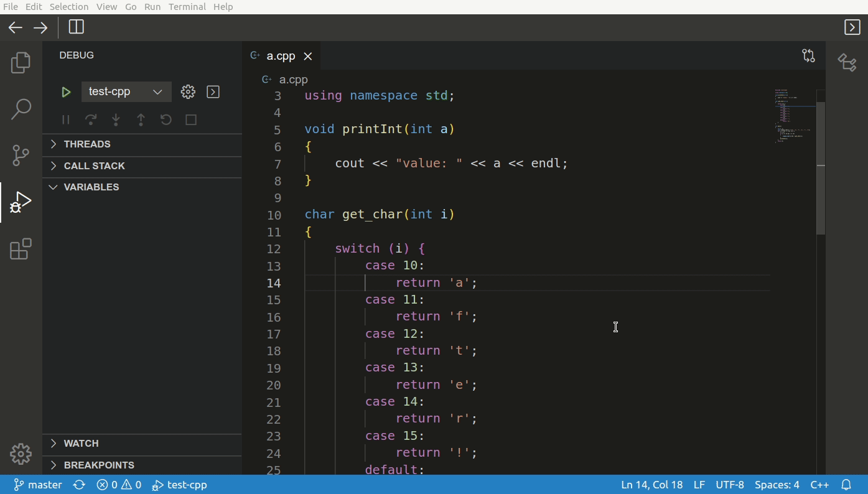Expand the THREADS section
Image resolution: width=868 pixels, height=494 pixels.
[x=142, y=144]
